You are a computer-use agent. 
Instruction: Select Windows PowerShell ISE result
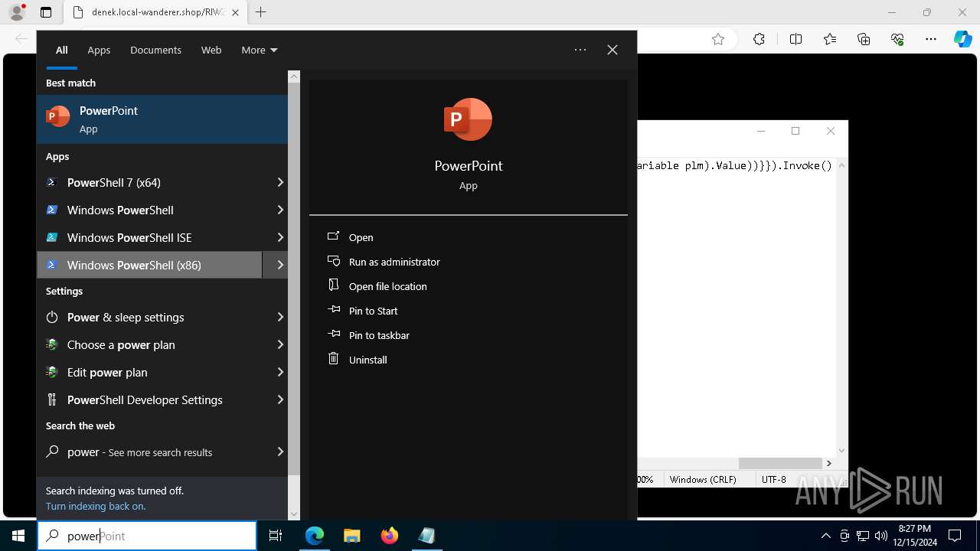pyautogui.click(x=149, y=237)
